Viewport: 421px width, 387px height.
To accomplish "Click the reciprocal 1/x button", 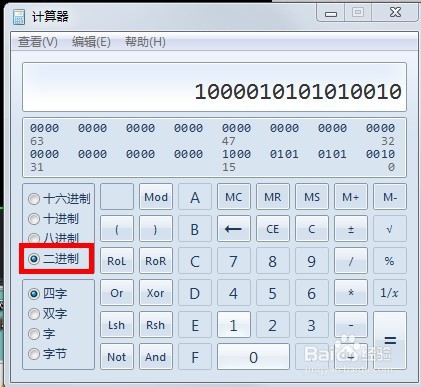I will point(390,293).
